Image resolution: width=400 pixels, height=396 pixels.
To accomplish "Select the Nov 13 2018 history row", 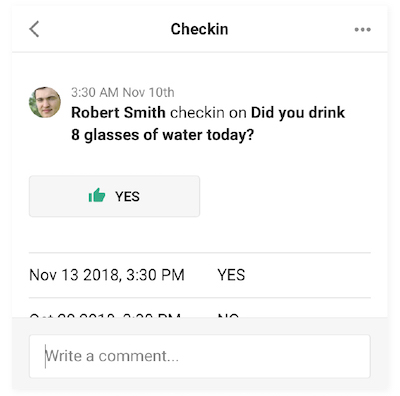I will point(200,275).
